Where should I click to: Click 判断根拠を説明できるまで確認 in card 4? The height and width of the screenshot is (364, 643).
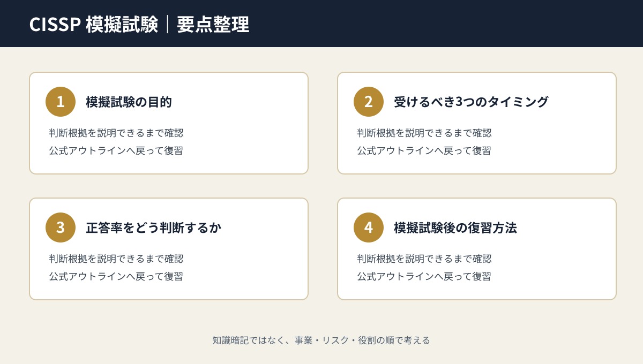point(424,259)
